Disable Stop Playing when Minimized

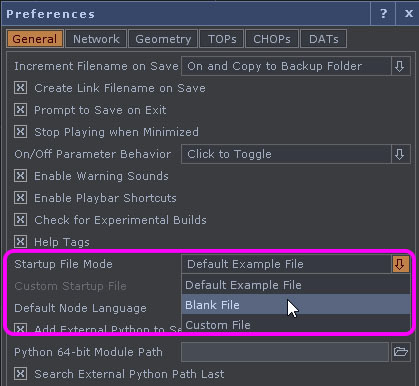tap(20, 132)
